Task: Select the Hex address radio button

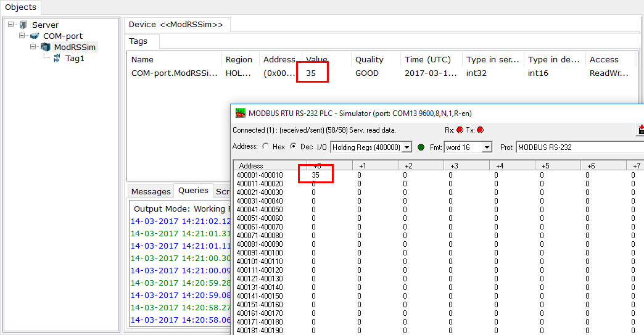Action: [x=266, y=147]
